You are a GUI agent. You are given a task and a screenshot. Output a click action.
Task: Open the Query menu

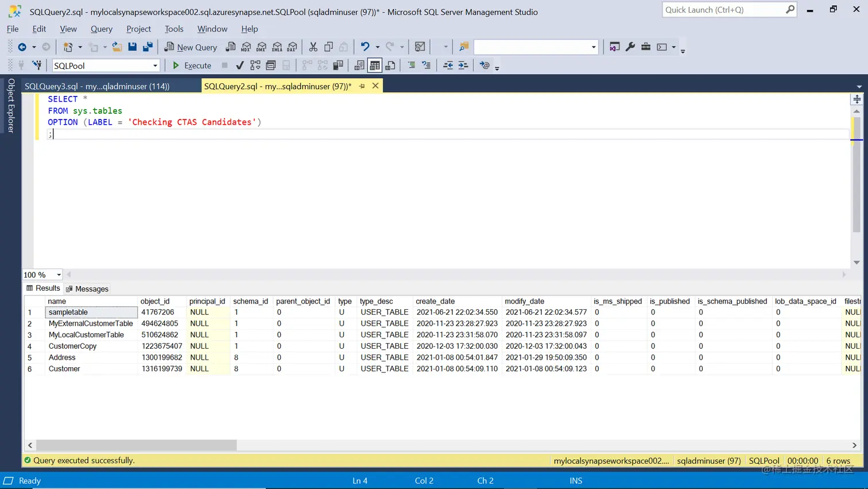[x=102, y=29]
